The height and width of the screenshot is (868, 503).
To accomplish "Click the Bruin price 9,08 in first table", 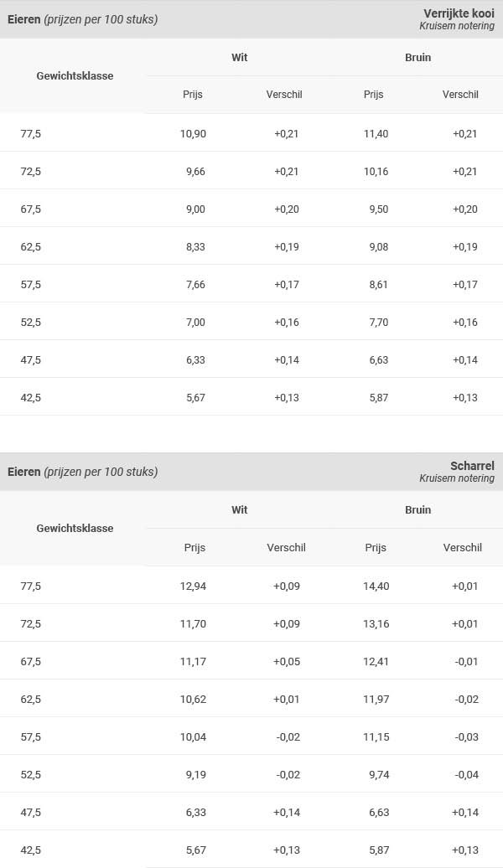I will (379, 246).
